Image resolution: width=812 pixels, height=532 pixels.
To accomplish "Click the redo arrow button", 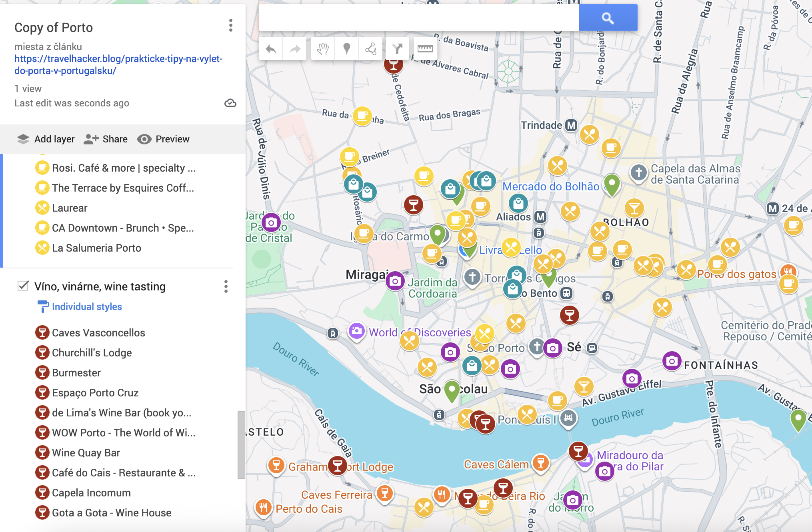I will coord(295,49).
